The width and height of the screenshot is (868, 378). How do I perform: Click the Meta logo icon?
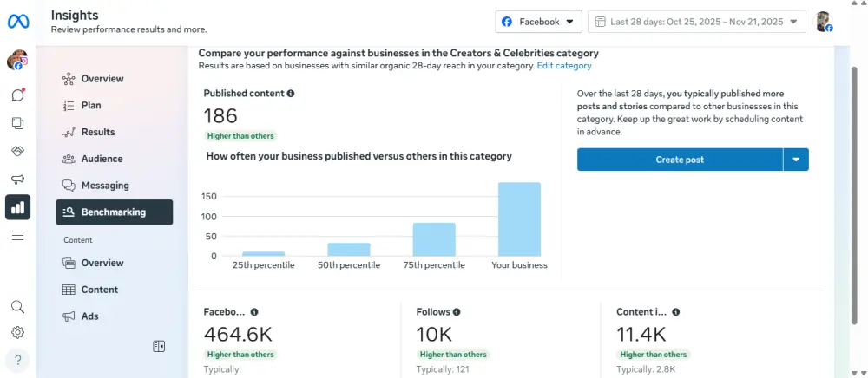pos(17,21)
